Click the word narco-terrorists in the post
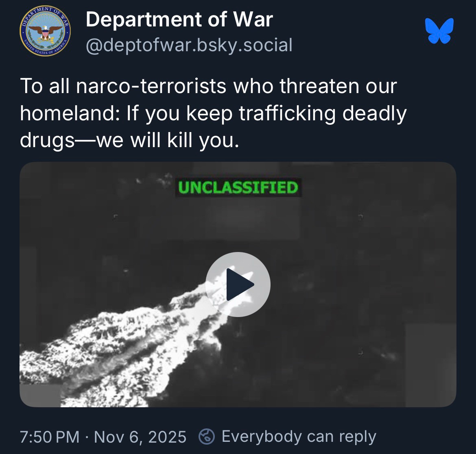Viewport: 476px width, 454px height. pos(151,86)
